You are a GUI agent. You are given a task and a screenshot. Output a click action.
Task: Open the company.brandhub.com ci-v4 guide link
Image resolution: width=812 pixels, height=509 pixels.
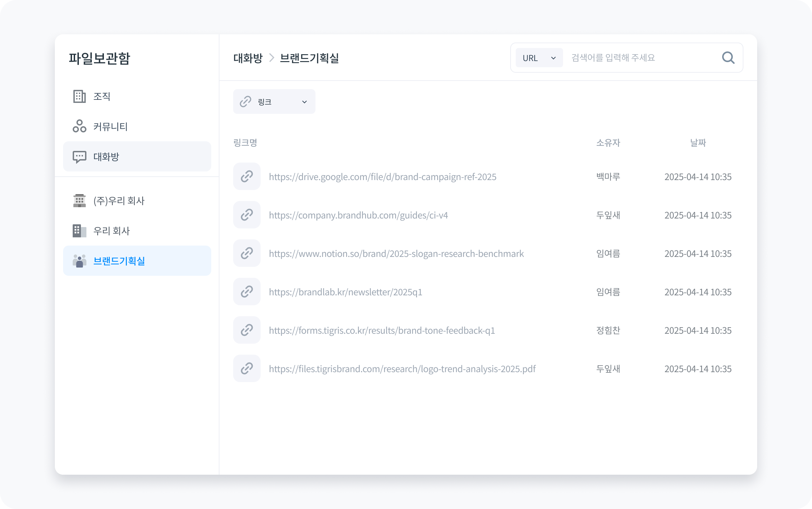(x=358, y=215)
